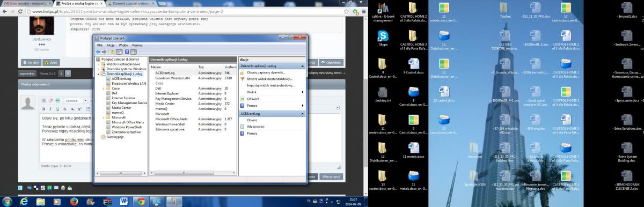
Task: Open the Plik menu in Podgląd zdarzeń
Action: (100, 46)
